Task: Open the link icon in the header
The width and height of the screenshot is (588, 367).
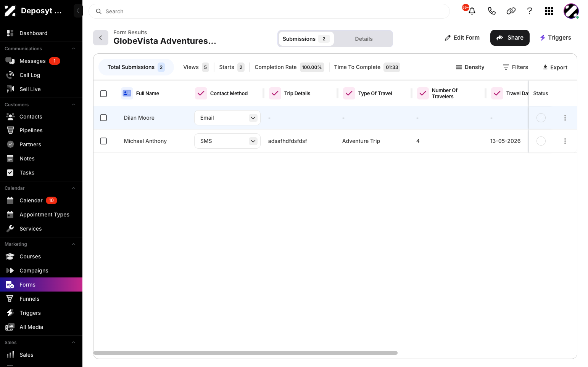Action: [x=511, y=11]
